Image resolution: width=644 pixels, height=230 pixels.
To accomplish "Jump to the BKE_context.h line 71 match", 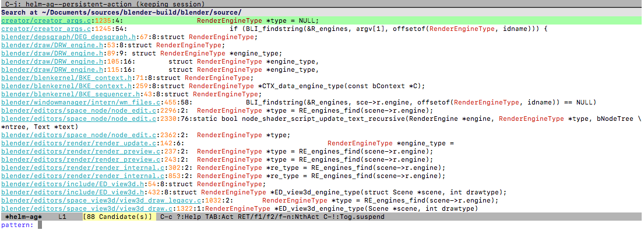I will [322, 78].
